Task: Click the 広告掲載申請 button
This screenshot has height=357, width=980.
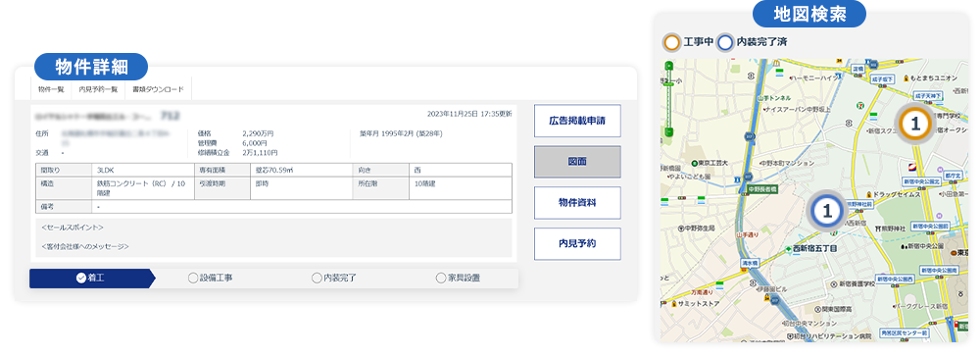Action: point(577,121)
